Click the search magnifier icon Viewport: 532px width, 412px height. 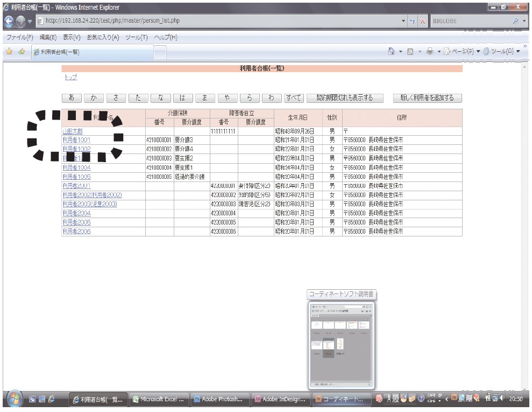click(516, 21)
